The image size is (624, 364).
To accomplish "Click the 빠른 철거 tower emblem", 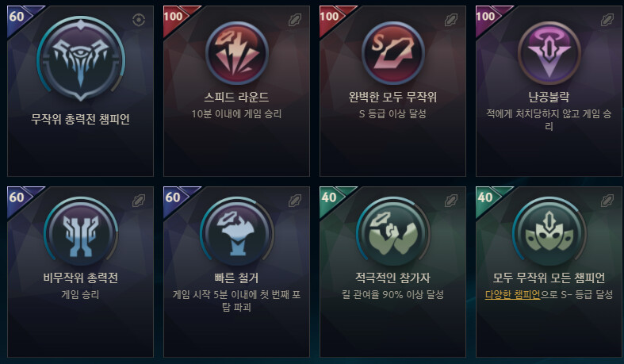I will coord(237,232).
